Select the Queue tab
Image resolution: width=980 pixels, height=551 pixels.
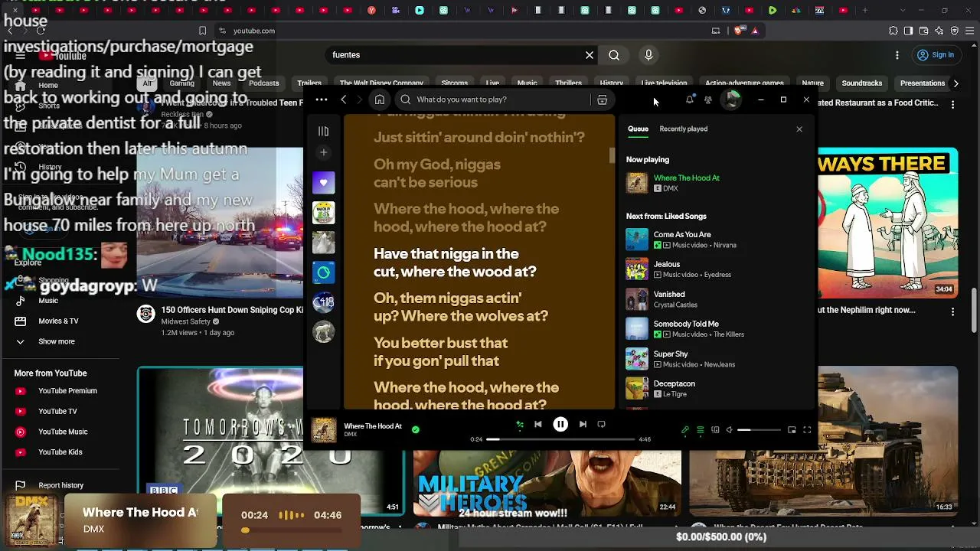638,129
